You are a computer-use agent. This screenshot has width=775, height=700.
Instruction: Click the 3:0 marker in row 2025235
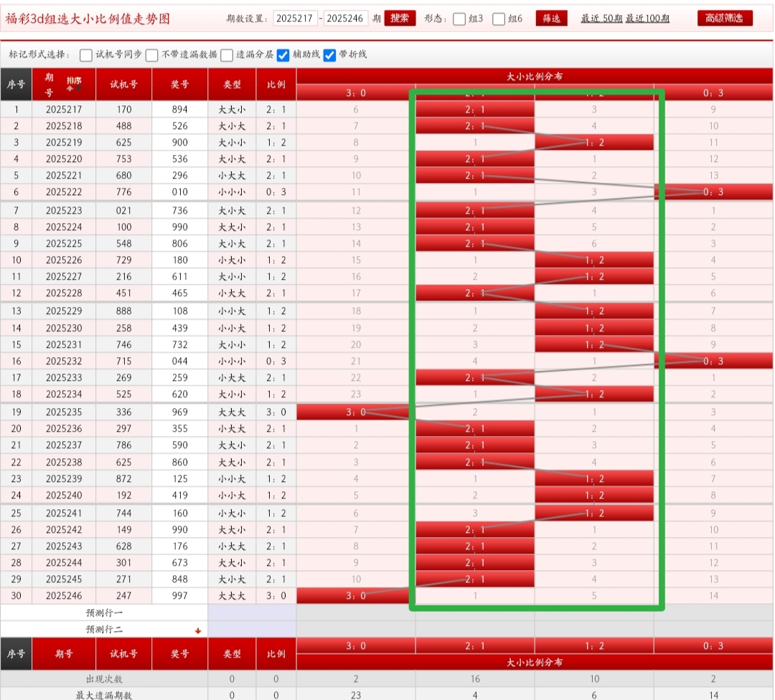[x=355, y=412]
